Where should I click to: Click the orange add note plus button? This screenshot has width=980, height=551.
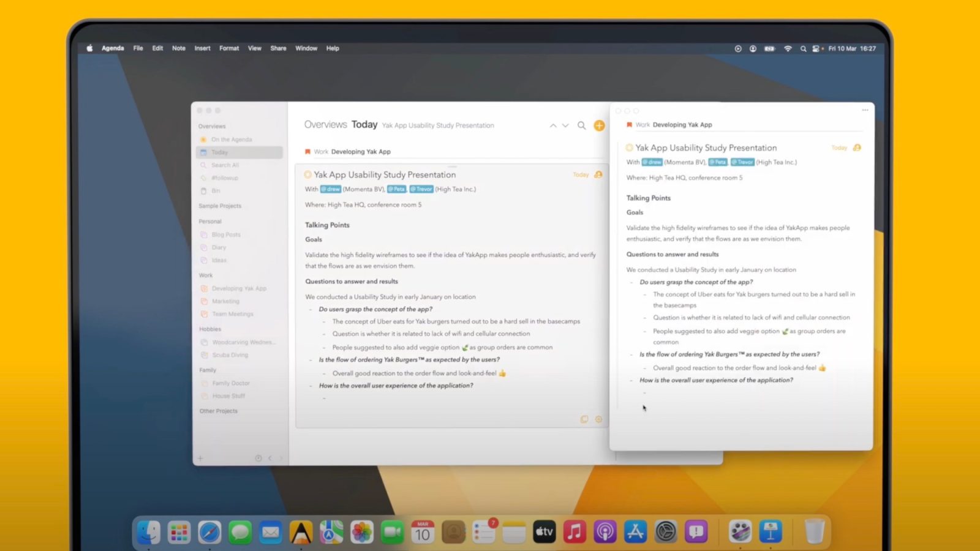599,126
